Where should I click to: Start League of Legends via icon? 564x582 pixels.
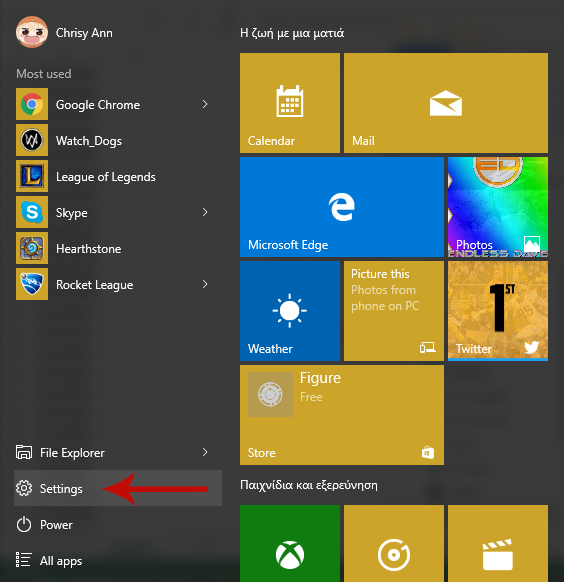point(32,176)
